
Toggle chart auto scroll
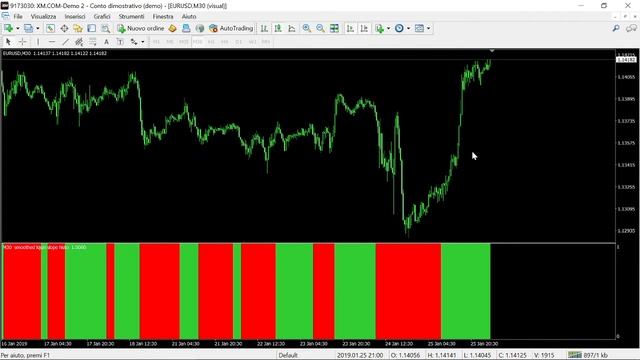pyautogui.click(x=350, y=28)
